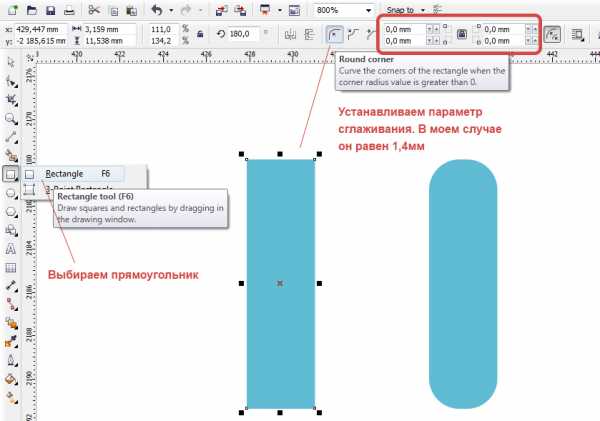This screenshot has height=421, width=600.
Task: Select the Fill bucket tool
Action: (11, 379)
